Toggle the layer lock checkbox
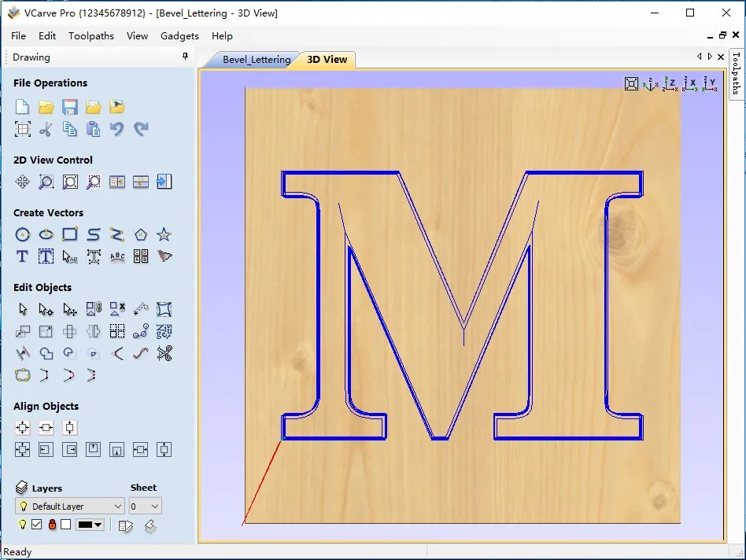The width and height of the screenshot is (746, 560). tap(66, 525)
